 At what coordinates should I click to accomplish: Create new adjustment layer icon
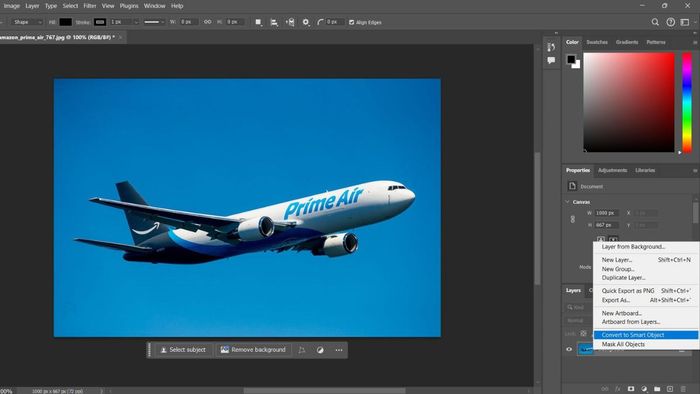(x=644, y=389)
